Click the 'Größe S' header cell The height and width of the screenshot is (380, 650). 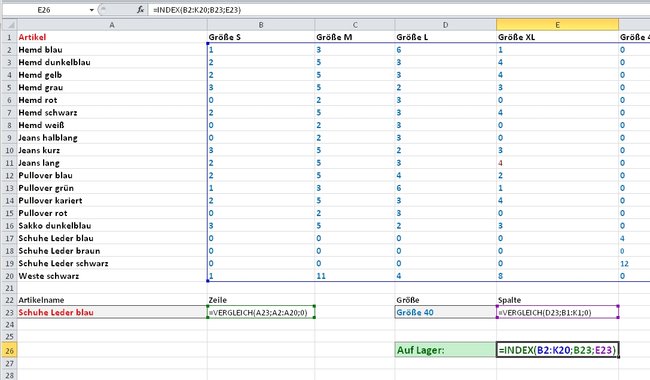(261, 37)
